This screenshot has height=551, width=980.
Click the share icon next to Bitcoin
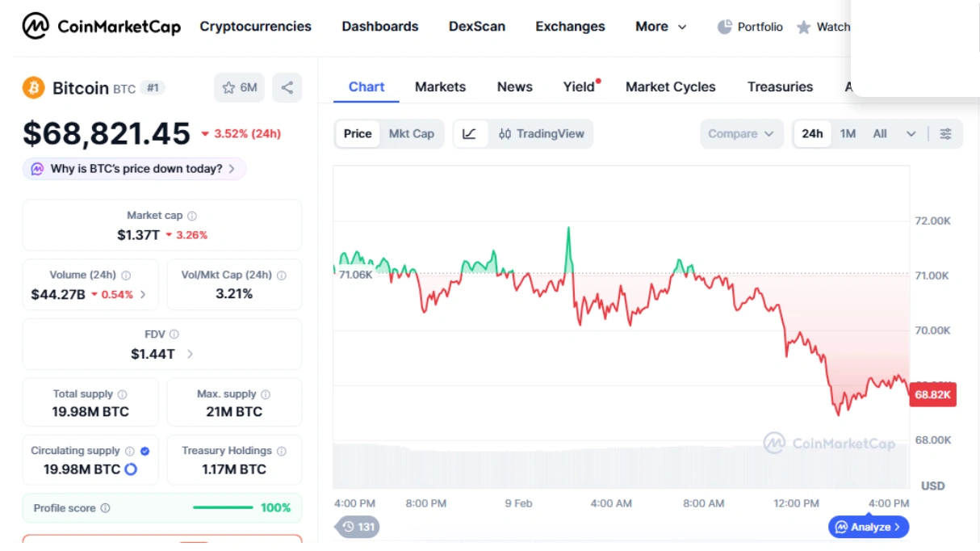287,87
